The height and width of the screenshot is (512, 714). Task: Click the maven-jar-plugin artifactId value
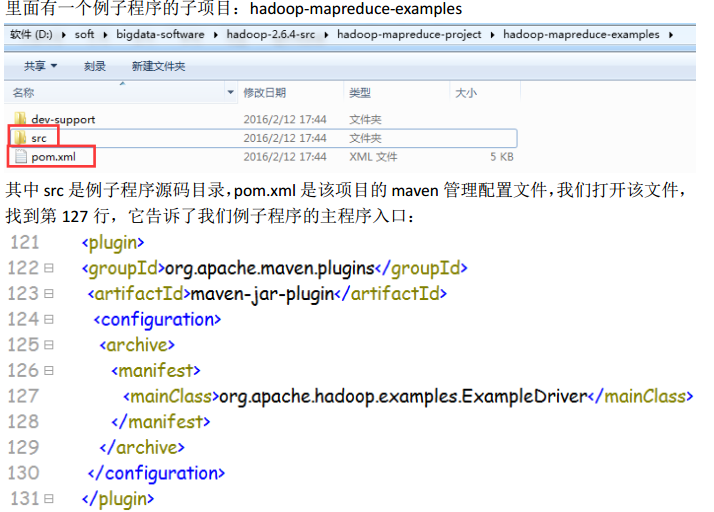pyautogui.click(x=262, y=294)
